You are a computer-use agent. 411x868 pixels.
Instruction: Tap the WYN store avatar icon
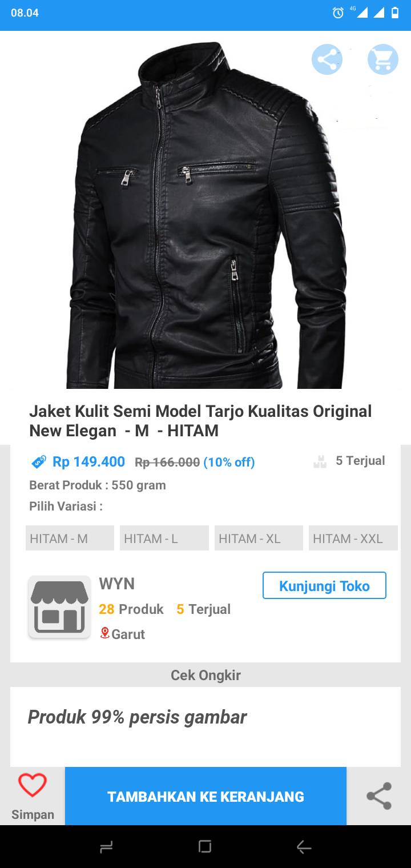[x=59, y=606]
